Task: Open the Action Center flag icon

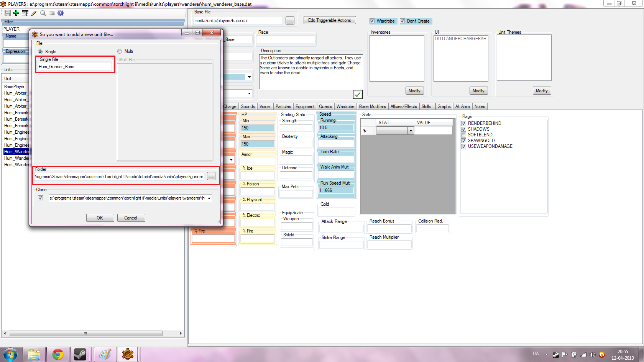Action: pos(565,354)
